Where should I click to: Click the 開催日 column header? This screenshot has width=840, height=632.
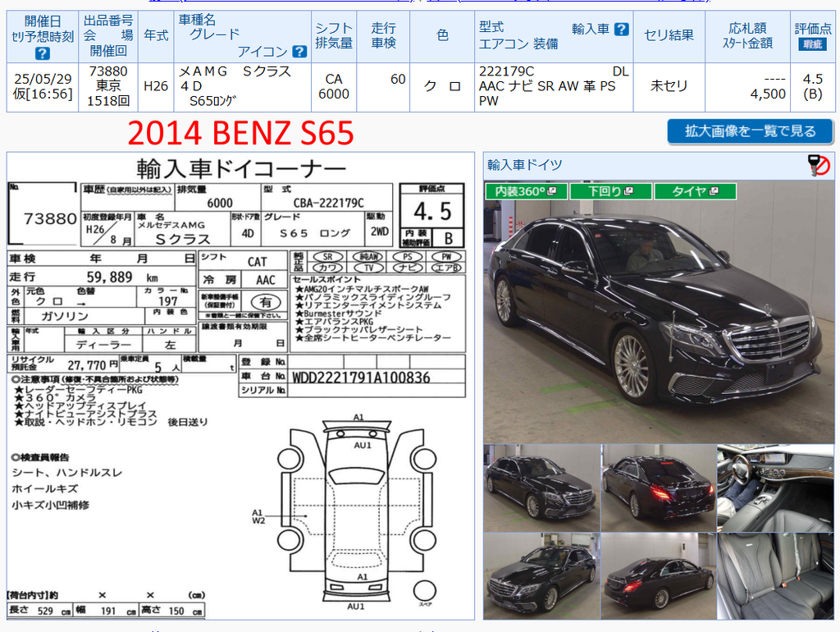(43, 21)
